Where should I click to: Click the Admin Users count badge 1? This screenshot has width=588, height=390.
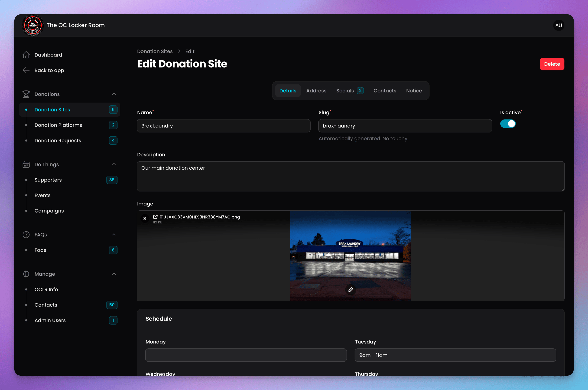[x=113, y=320]
